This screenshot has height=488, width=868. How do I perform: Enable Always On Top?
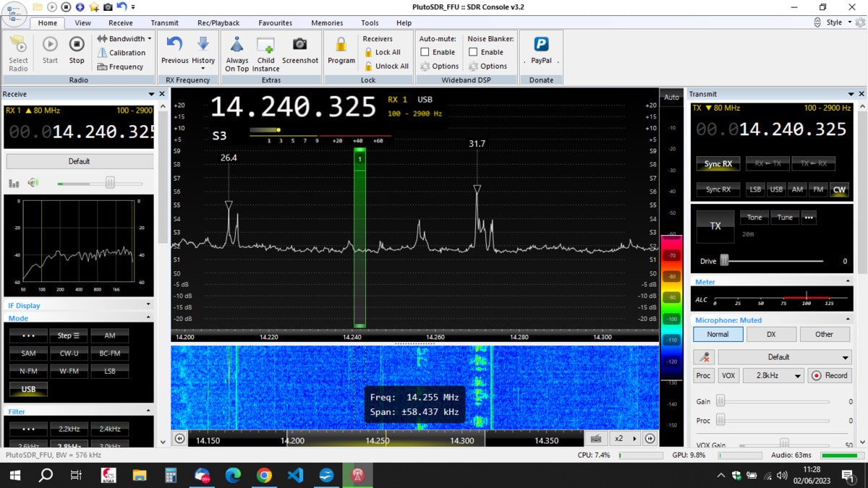pos(237,51)
